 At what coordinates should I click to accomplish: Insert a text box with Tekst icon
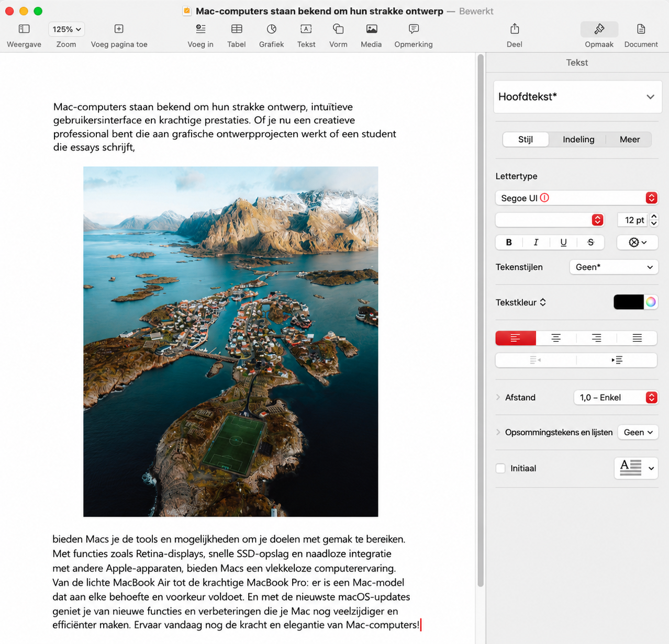click(306, 29)
